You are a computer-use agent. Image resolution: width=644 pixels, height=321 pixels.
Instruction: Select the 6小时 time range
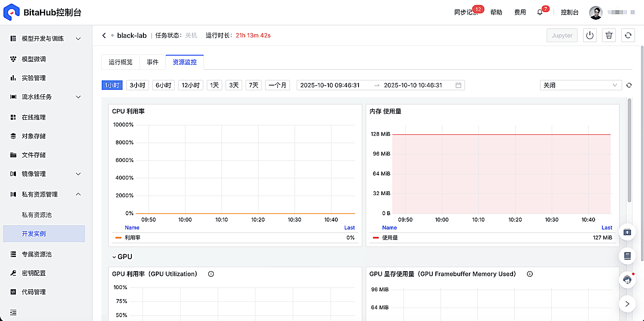pos(164,85)
